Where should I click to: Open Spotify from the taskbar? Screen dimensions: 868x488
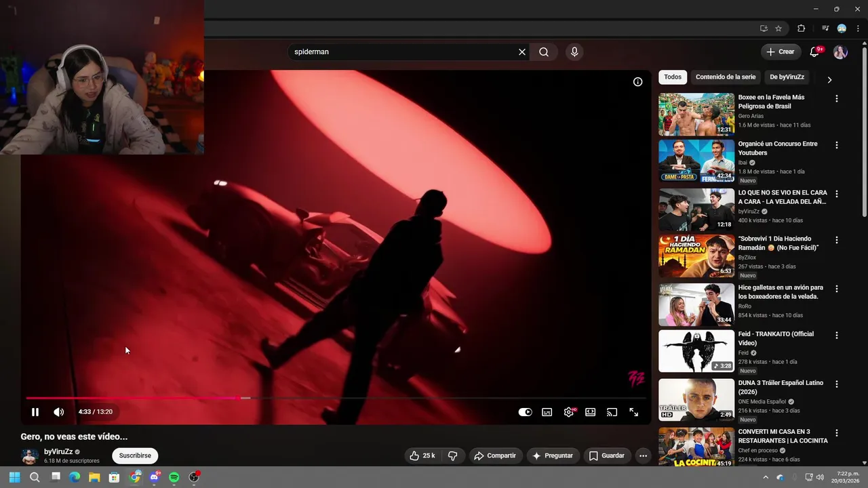coord(174,477)
